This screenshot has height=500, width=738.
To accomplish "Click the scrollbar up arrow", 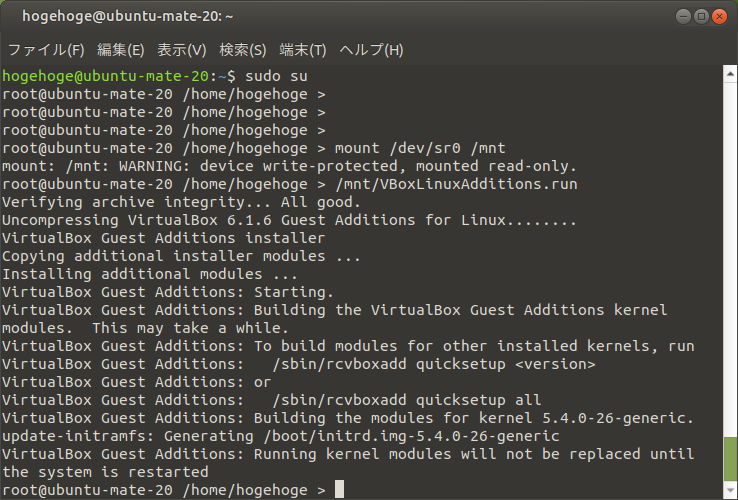I will (x=730, y=74).
